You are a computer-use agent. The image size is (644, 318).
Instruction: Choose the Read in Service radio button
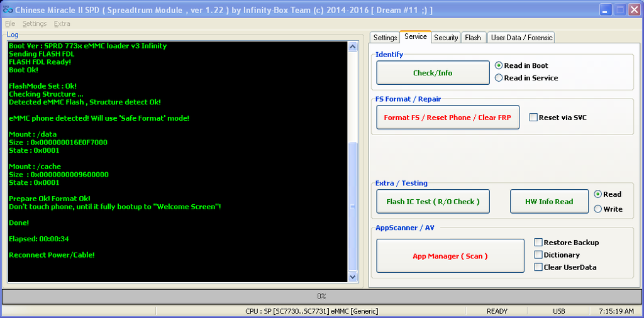tap(499, 78)
